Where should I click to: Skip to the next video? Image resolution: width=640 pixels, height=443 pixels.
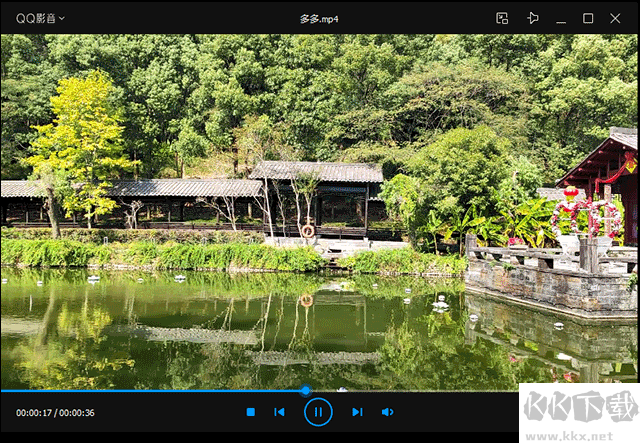pos(356,412)
